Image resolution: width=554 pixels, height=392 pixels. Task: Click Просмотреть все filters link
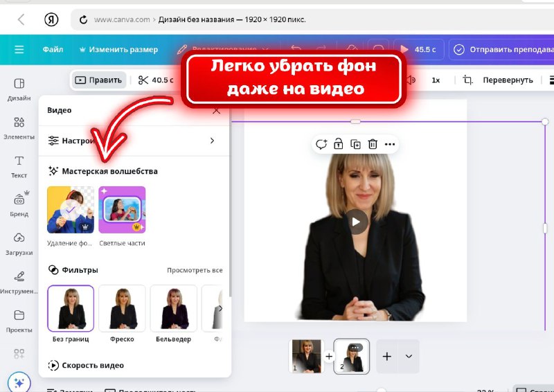195,270
